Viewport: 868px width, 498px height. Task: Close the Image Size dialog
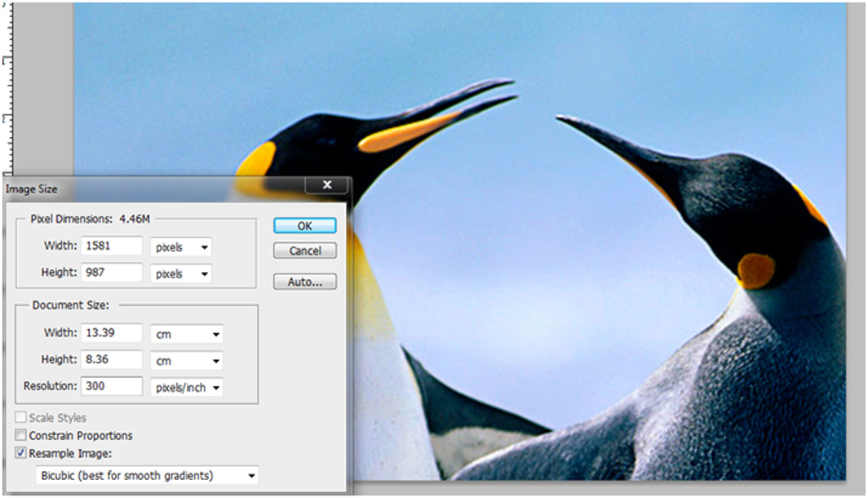[x=326, y=185]
